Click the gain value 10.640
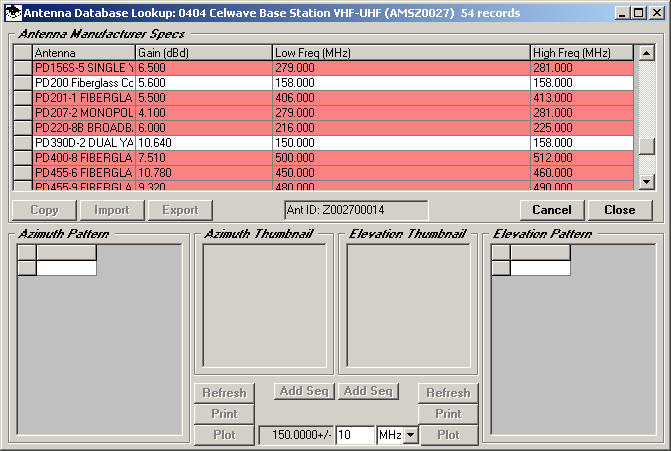 (155, 142)
